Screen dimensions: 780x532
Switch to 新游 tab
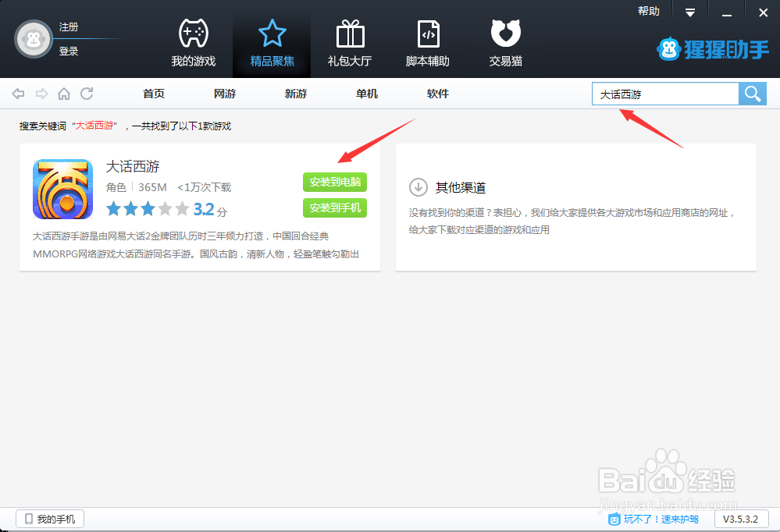click(x=296, y=94)
